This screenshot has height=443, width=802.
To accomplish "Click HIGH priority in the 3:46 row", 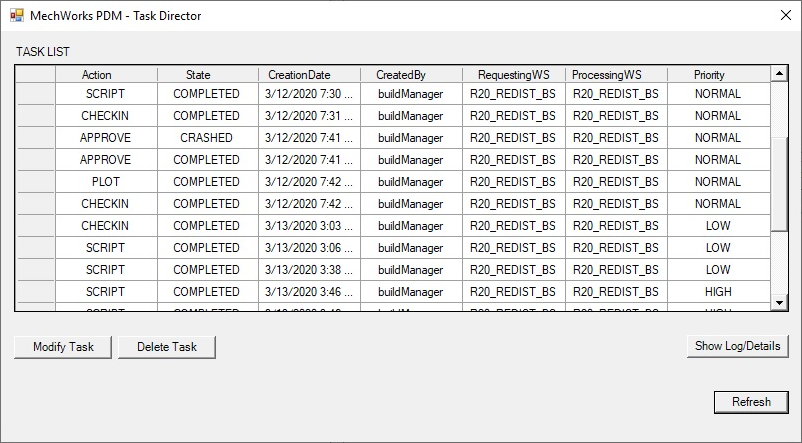I will pos(719,292).
